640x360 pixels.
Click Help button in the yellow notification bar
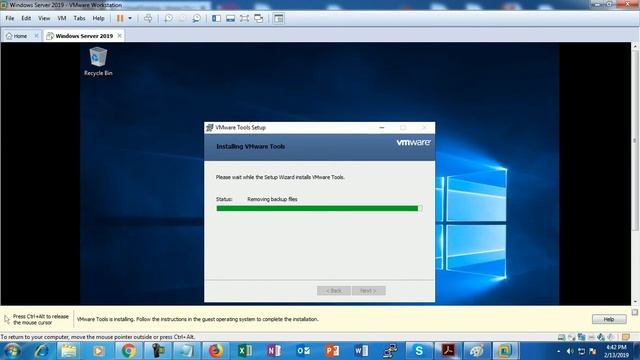pos(609,319)
